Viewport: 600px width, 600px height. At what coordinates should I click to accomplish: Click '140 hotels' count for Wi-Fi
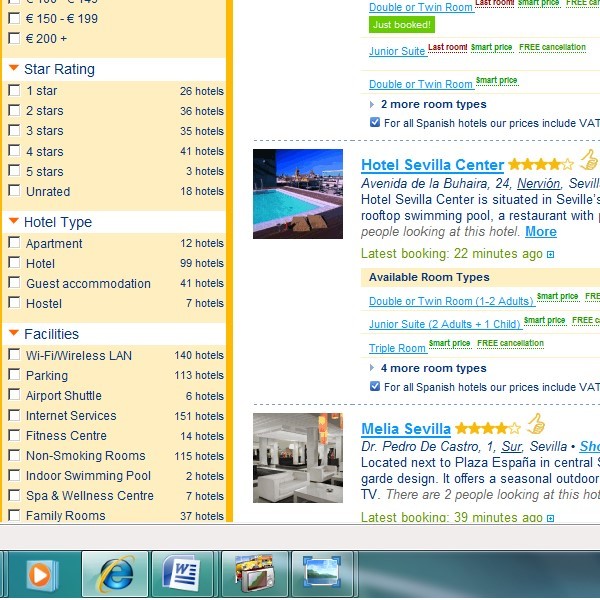(199, 355)
